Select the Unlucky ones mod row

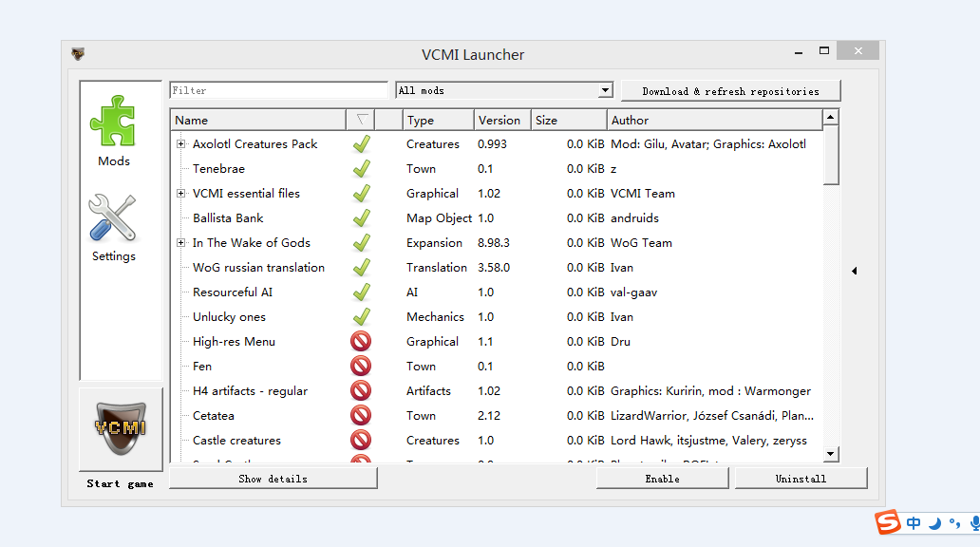497,317
